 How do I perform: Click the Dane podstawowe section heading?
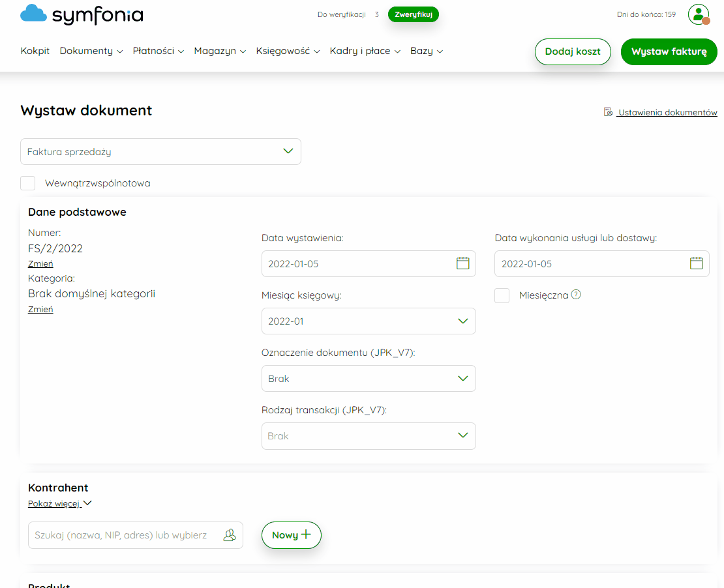point(77,212)
